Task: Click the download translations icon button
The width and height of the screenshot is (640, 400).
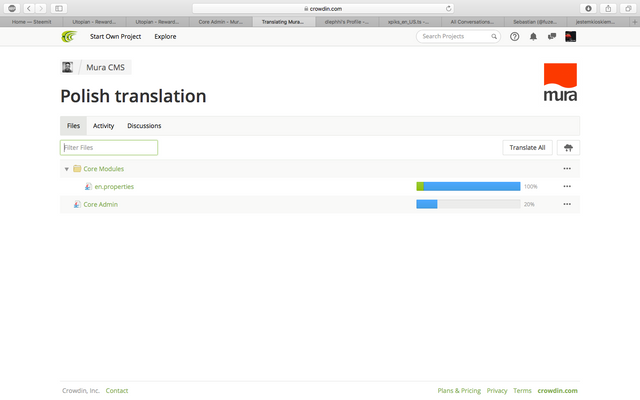Action: click(x=568, y=148)
